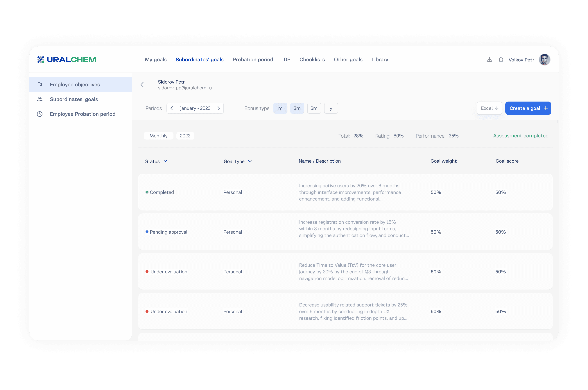Expand the Goal type column filter
The width and height of the screenshot is (588, 390).
(250, 161)
